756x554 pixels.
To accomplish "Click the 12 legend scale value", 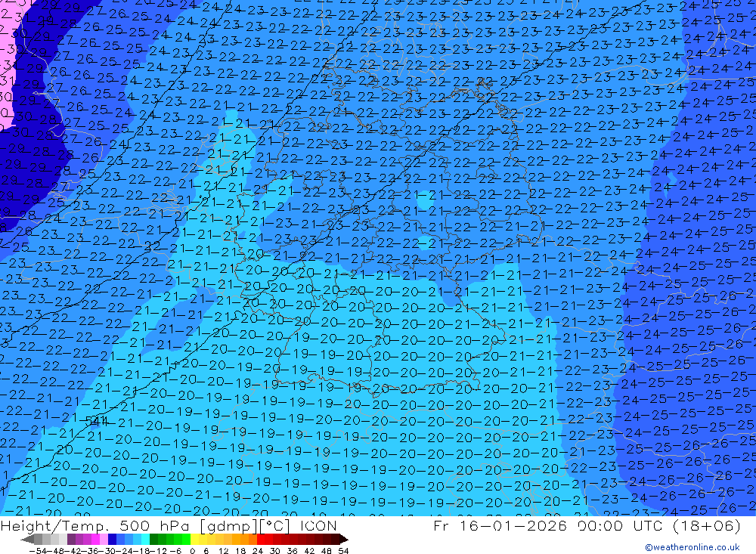I will click(x=223, y=551).
